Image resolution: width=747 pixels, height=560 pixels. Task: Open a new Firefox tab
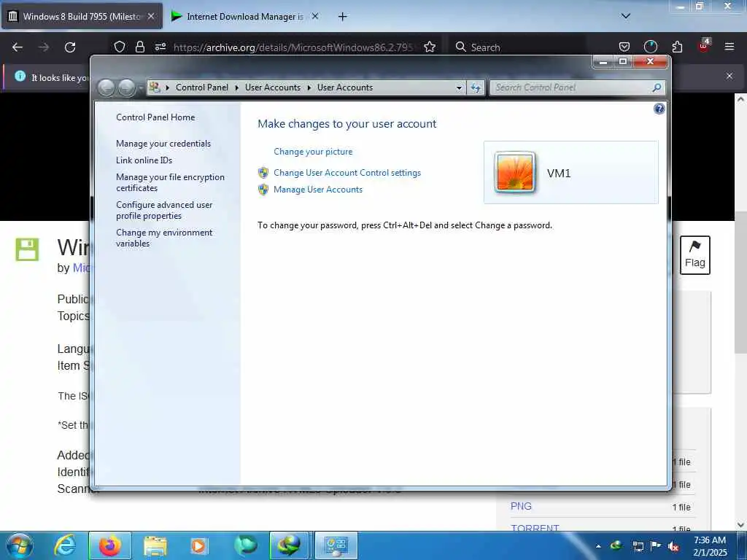(342, 17)
